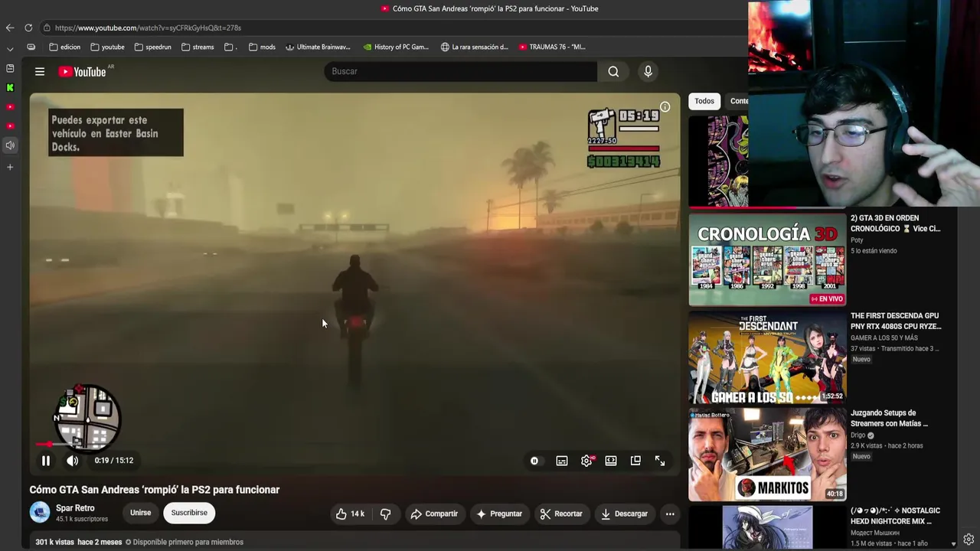Open NOSTALGIC HEXD NIGHTCORE MIX title

(x=896, y=516)
